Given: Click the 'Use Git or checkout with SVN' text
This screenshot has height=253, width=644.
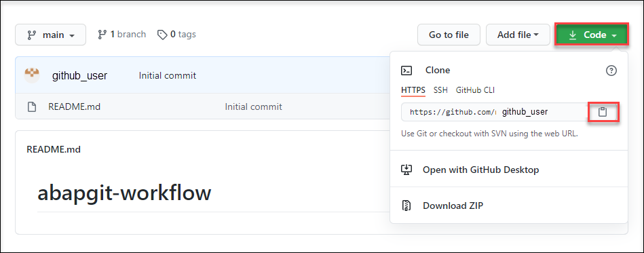Looking at the screenshot, I should tap(489, 134).
